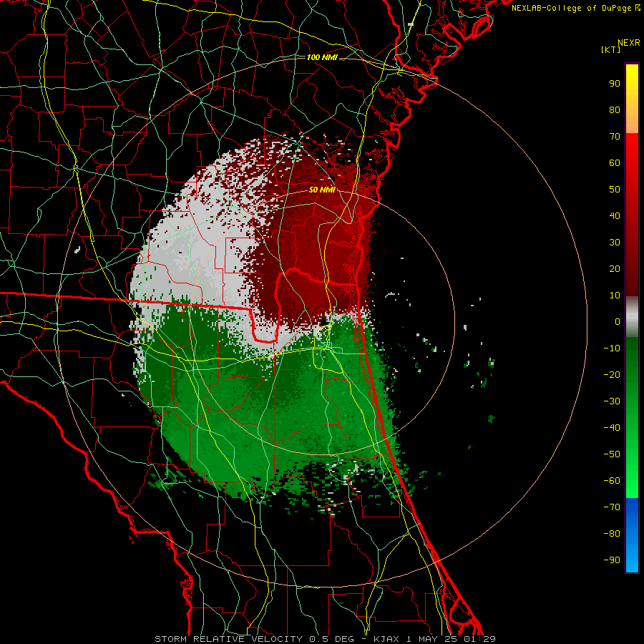This screenshot has height=644, width=644.
Task: Click the [KT] units label
Action: pyautogui.click(x=610, y=49)
